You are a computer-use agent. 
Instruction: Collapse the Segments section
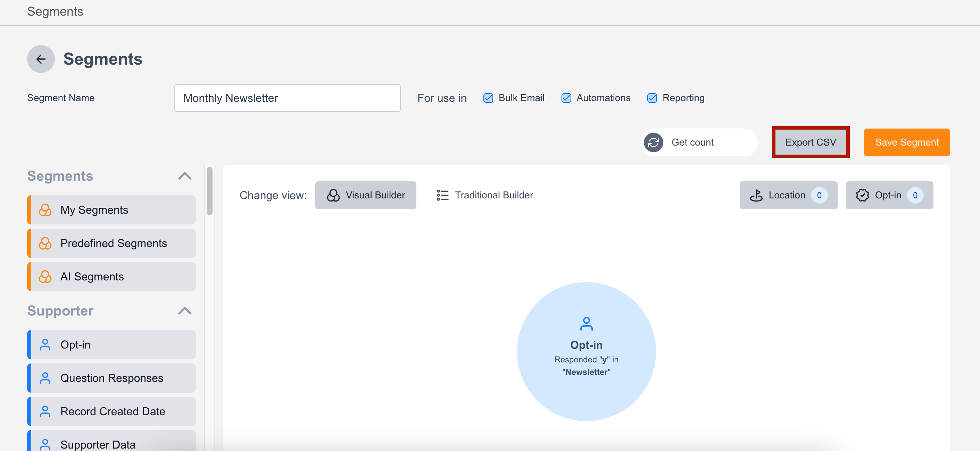pos(186,177)
